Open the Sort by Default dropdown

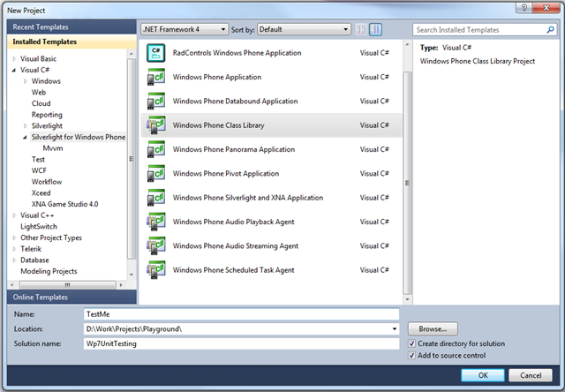tap(304, 29)
